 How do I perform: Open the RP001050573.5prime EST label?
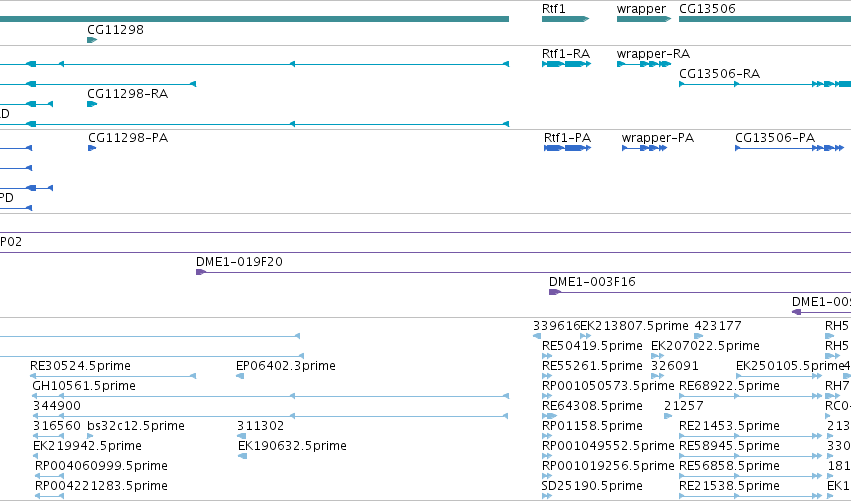(608, 386)
